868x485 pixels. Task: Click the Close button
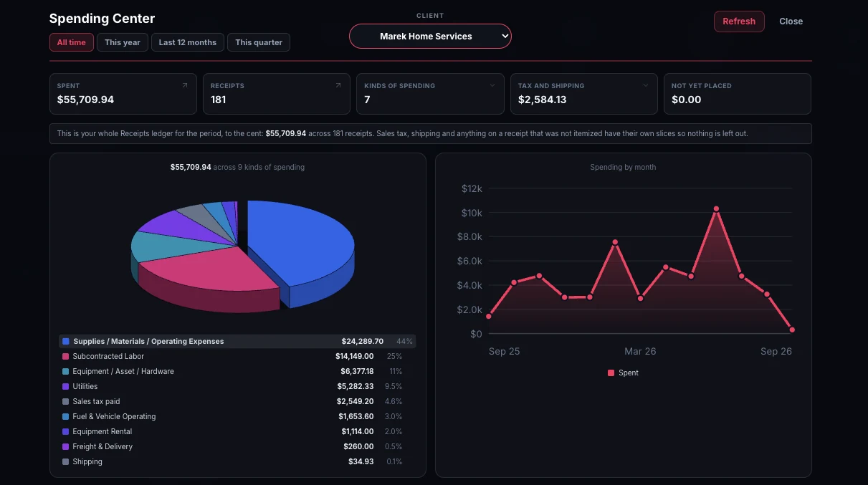791,21
